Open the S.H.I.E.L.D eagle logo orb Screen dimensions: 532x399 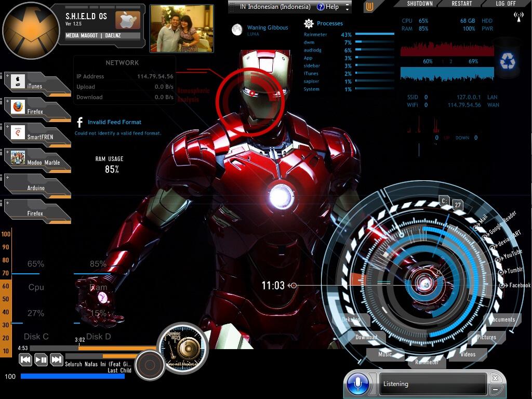[31, 31]
